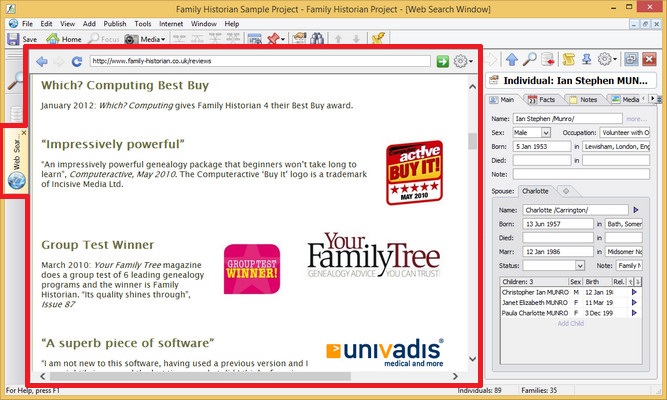Open the View menu
Screen dimensions: 667x400
pos(67,24)
